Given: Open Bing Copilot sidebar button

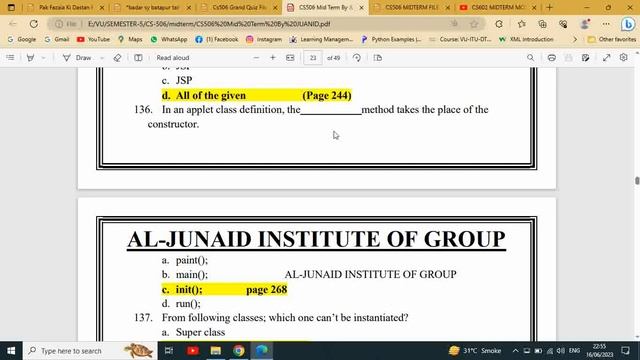Looking at the screenshot, I should (628, 24).
